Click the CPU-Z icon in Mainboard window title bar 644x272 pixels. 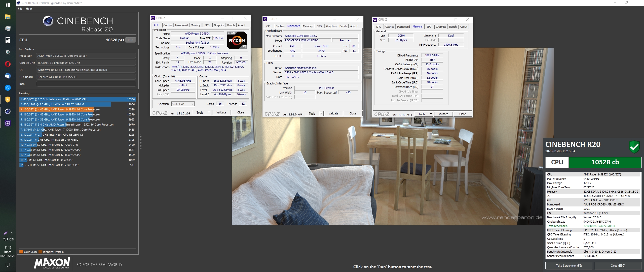[265, 19]
